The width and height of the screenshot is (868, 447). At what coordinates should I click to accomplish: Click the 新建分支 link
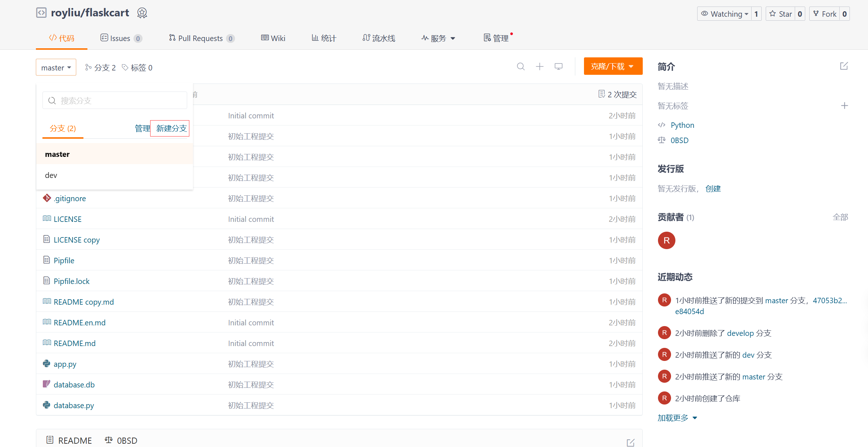171,129
